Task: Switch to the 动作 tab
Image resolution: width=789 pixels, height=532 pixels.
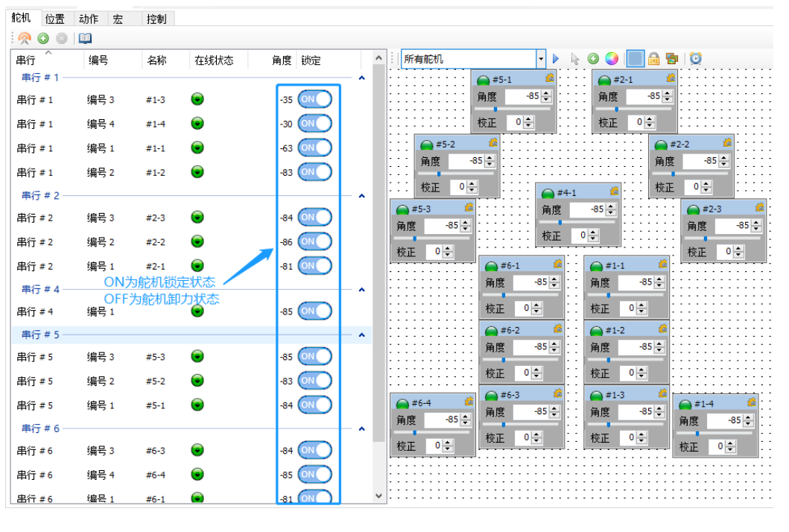Action: [x=89, y=19]
